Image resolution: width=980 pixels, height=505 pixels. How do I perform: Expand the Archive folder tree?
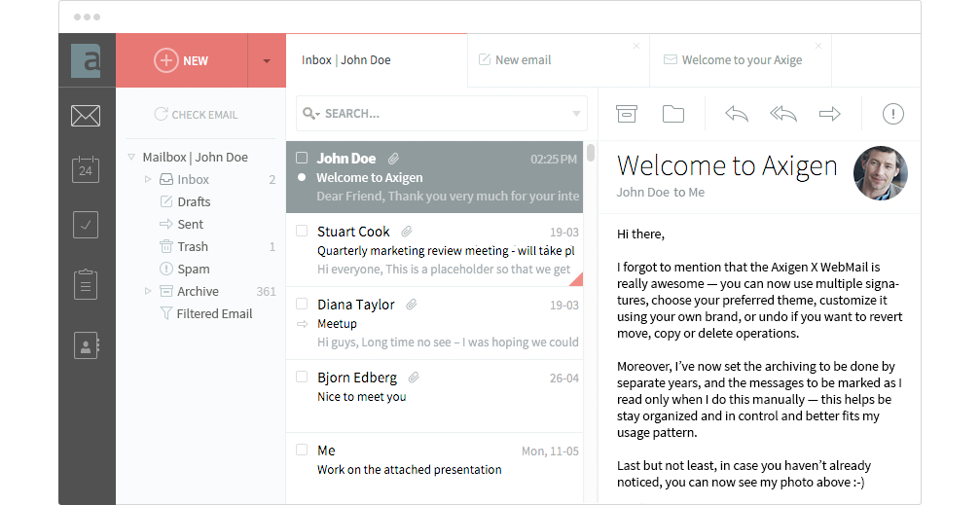[x=148, y=291]
